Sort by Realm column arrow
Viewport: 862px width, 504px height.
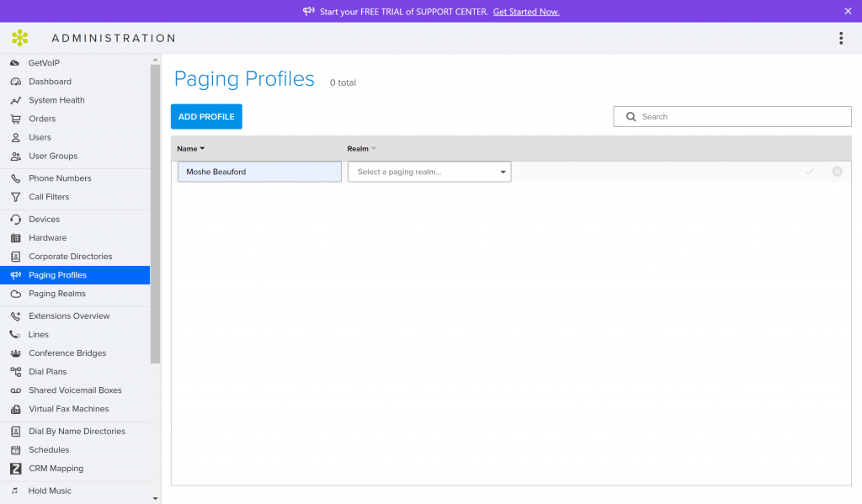coord(374,149)
